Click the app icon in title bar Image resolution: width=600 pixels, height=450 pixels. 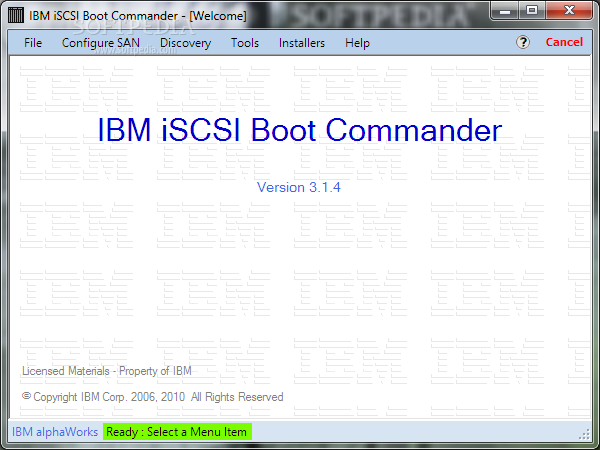click(x=16, y=15)
